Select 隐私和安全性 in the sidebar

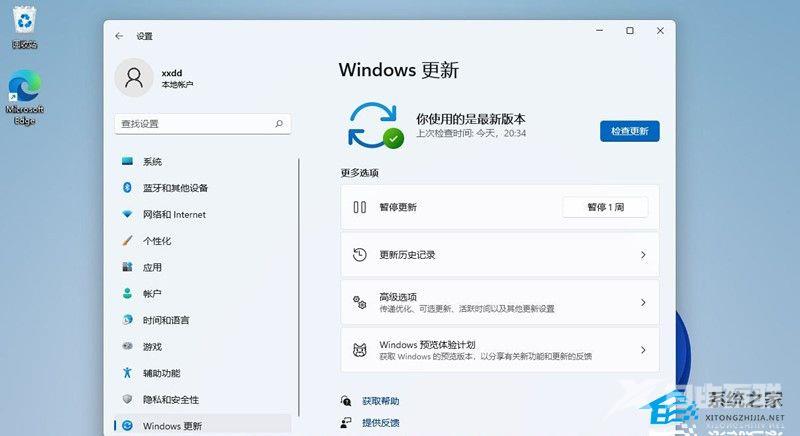[203, 399]
